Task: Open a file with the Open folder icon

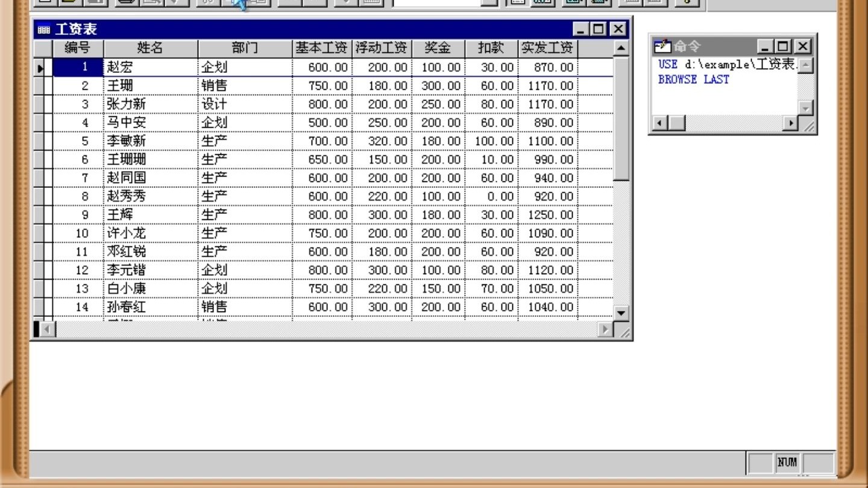Action: click(x=69, y=3)
